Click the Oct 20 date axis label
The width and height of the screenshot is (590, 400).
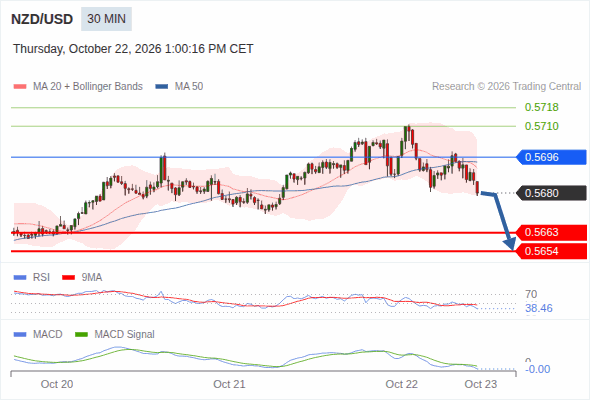(x=57, y=385)
